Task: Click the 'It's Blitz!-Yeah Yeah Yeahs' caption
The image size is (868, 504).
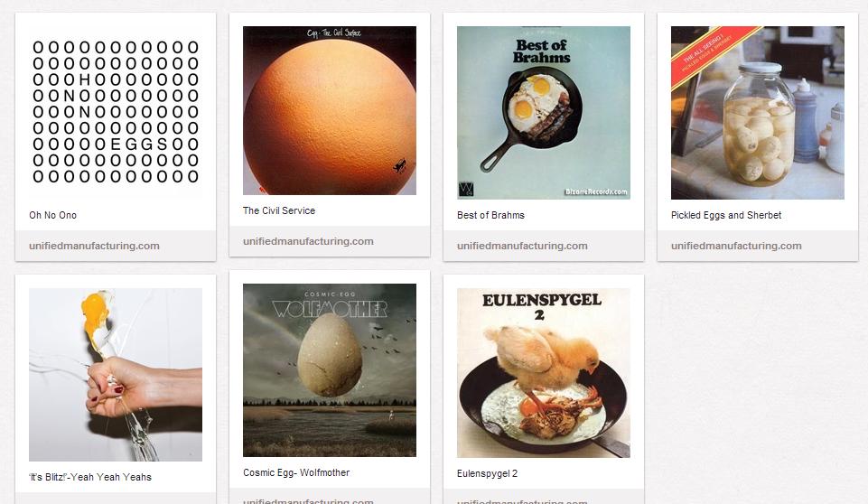Action: click(90, 477)
